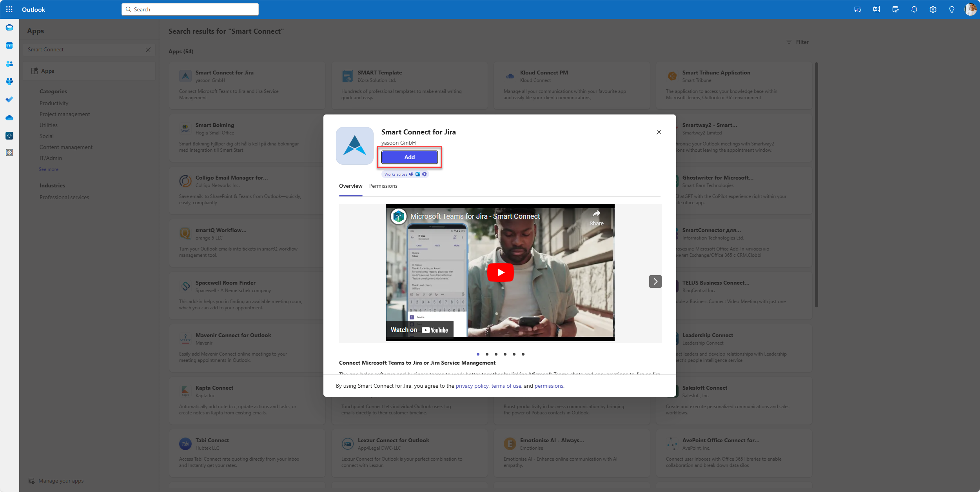Switch to the Overview tab
This screenshot has height=492, width=980.
click(351, 186)
